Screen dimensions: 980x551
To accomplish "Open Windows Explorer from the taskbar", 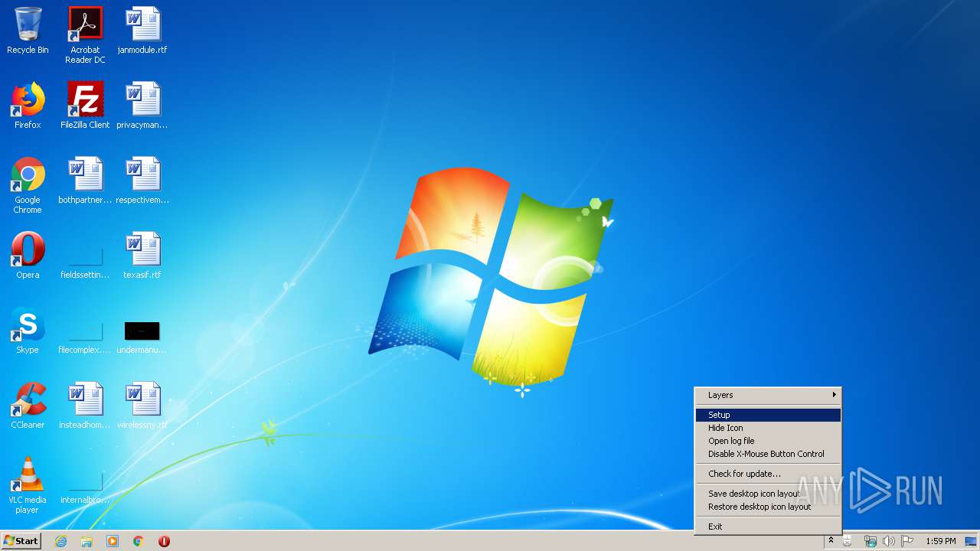I will 87,541.
